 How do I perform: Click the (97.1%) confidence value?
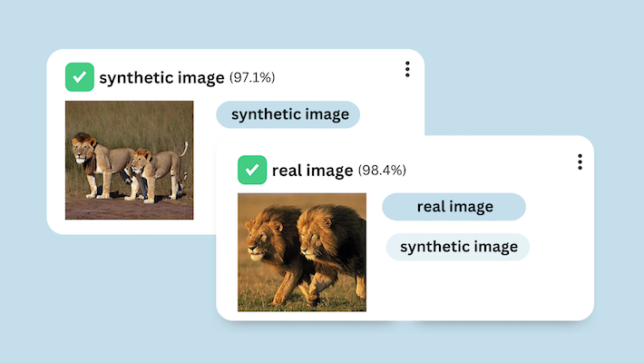(252, 77)
